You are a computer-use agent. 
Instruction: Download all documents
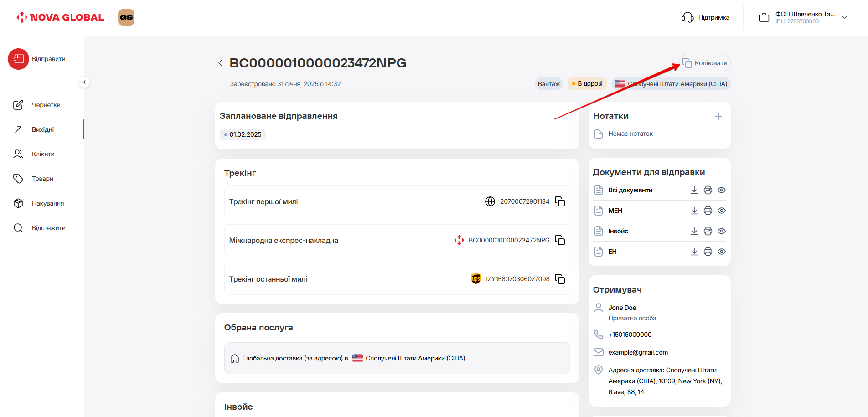click(x=694, y=190)
